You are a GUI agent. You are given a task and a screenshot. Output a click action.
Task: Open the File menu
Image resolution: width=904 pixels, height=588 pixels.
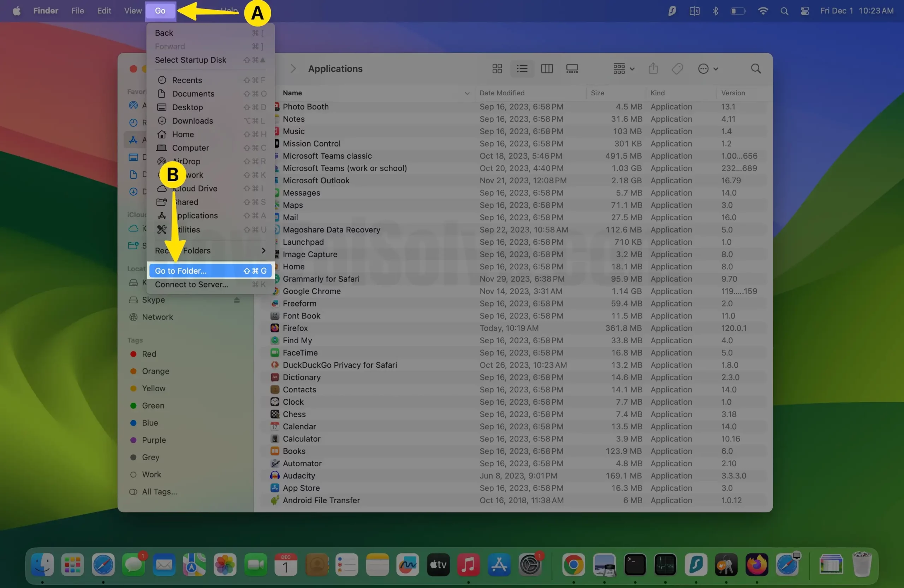pyautogui.click(x=77, y=11)
